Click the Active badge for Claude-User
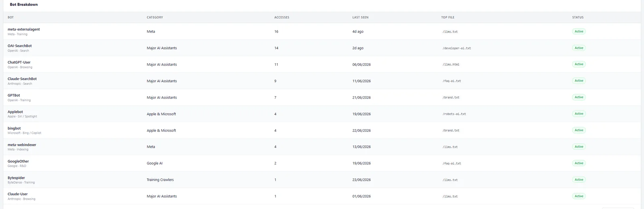644x209 pixels. tap(579, 196)
